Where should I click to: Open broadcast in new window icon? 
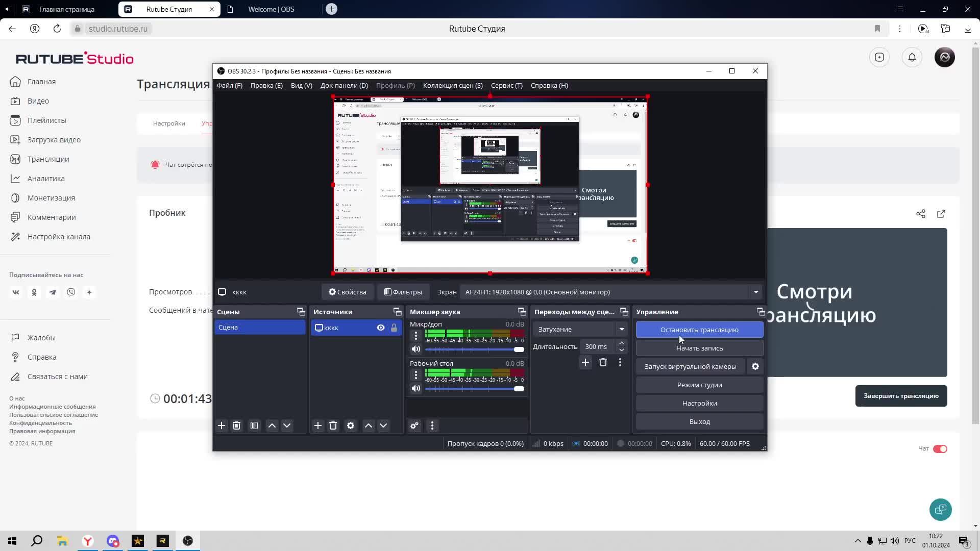pos(941,214)
